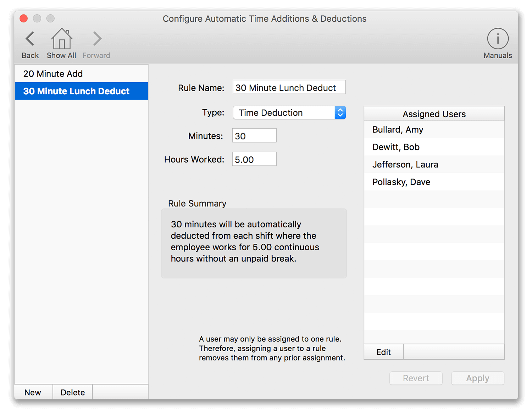Click the Show All home icon

(61, 40)
